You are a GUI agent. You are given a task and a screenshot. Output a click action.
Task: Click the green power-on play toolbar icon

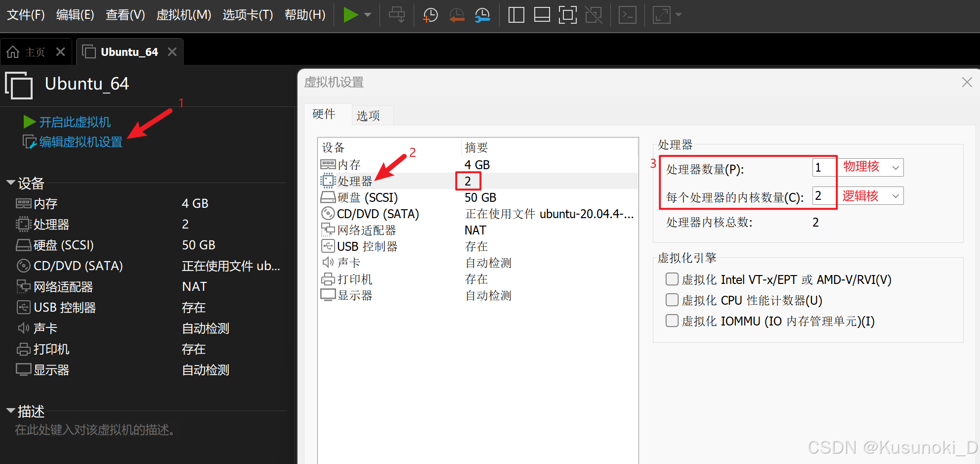[x=350, y=15]
